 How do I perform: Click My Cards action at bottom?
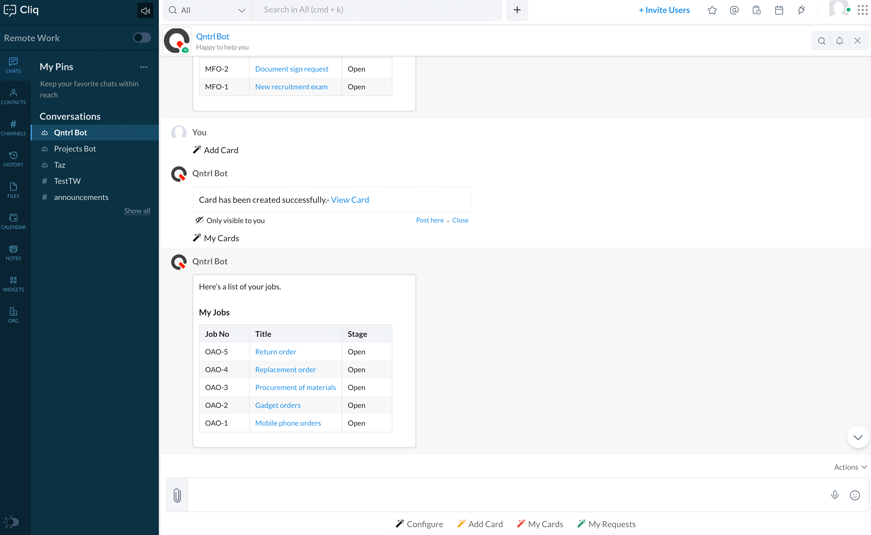click(540, 524)
